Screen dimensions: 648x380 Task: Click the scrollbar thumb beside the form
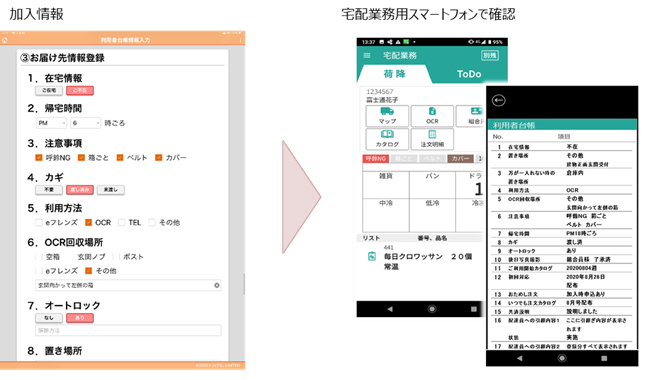click(244, 283)
